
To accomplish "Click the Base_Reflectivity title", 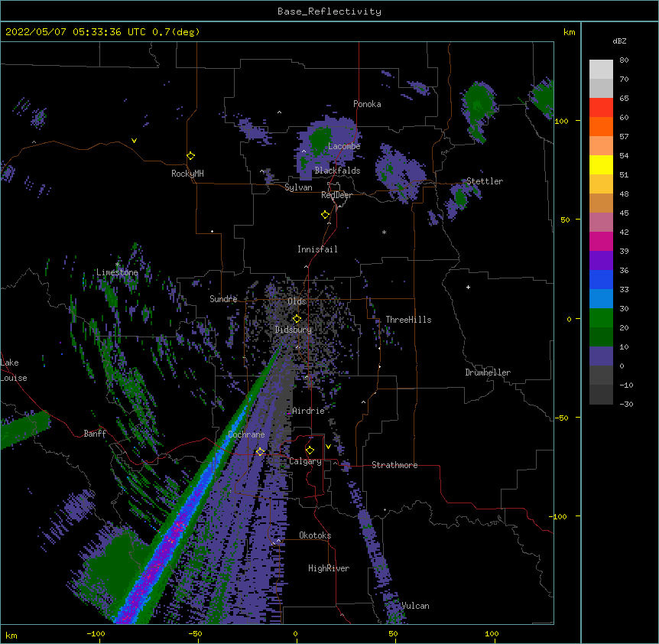I will pos(329,11).
